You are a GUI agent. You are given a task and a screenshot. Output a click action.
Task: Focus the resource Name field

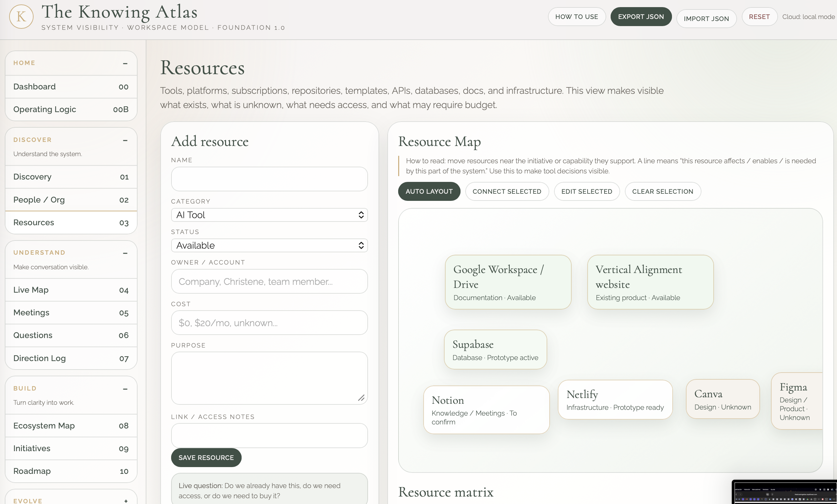[x=269, y=179]
